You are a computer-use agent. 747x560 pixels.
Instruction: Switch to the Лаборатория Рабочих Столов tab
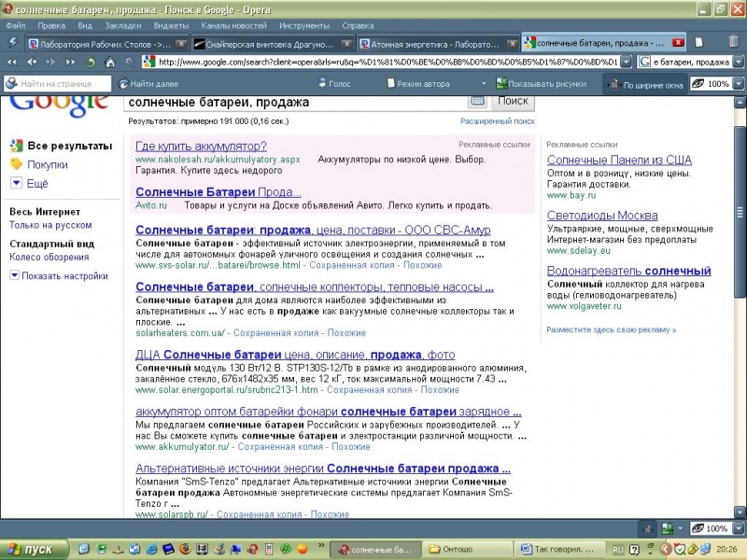98,44
